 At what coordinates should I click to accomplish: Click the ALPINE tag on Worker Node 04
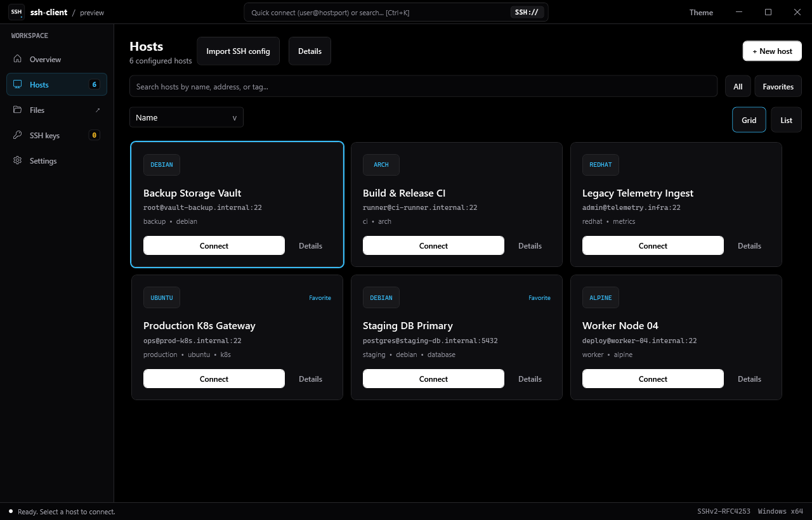coord(601,297)
